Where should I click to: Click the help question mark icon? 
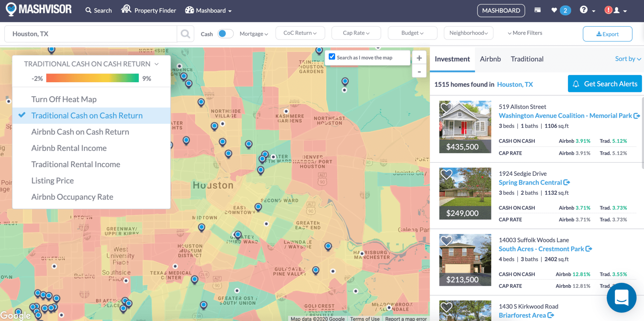[584, 10]
